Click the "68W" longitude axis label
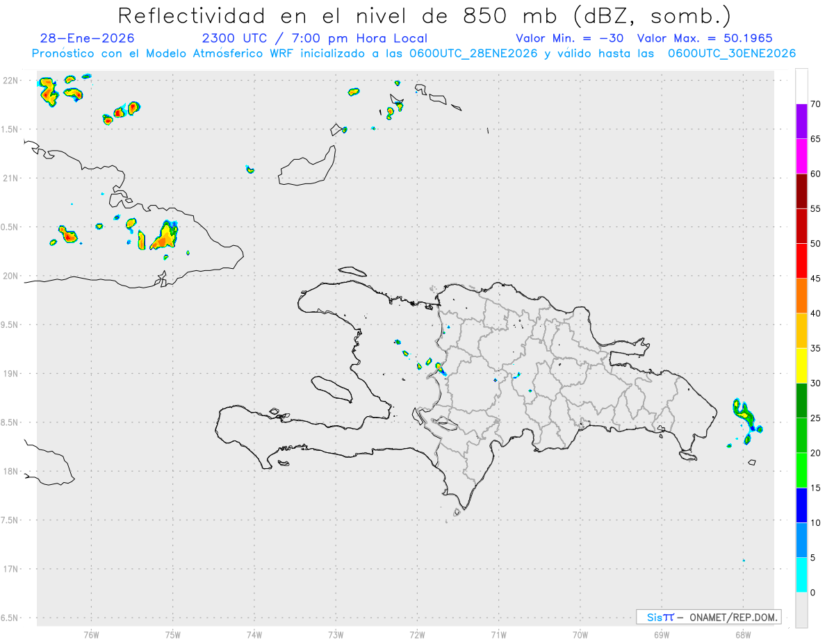 (743, 634)
